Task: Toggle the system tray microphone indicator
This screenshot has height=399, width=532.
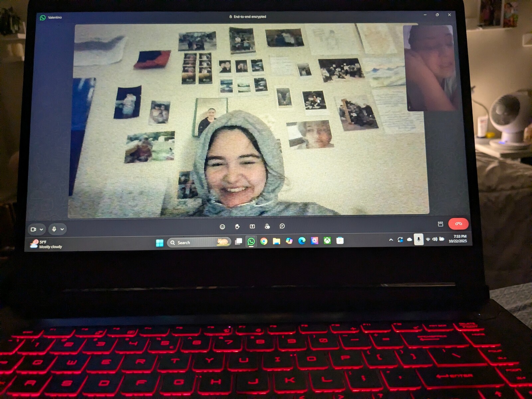Action: [418, 239]
